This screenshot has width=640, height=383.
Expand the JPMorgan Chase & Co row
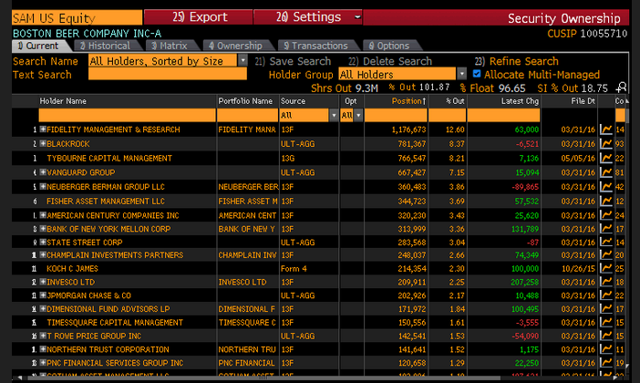(42, 295)
